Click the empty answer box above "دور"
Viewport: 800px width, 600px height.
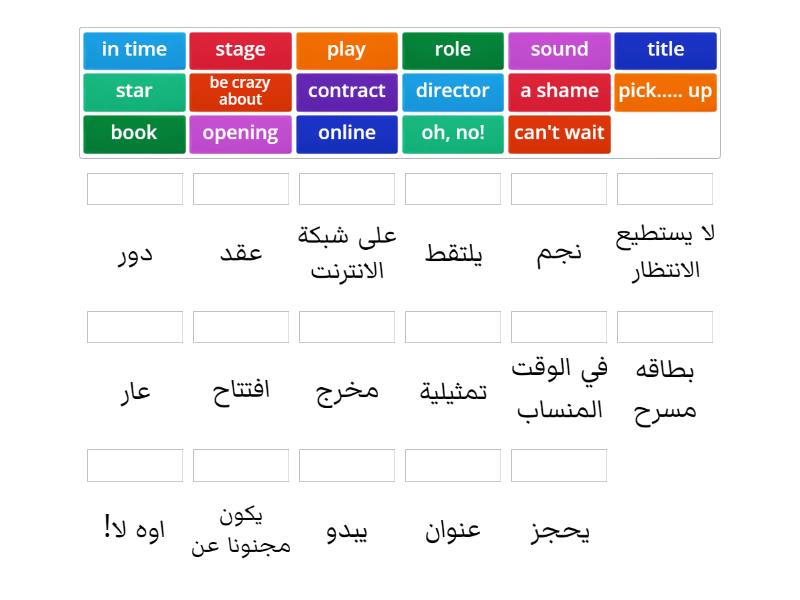135,189
